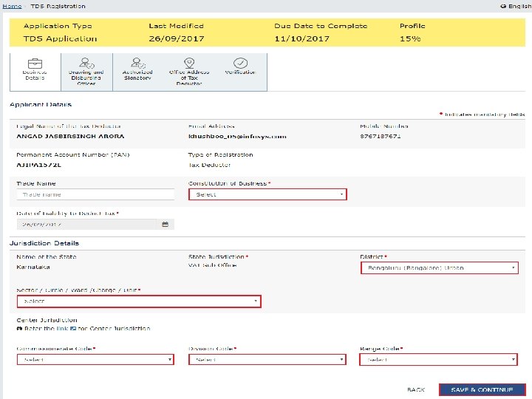The image size is (532, 399).
Task: Click the Applicant Details heading
Action: coord(41,104)
